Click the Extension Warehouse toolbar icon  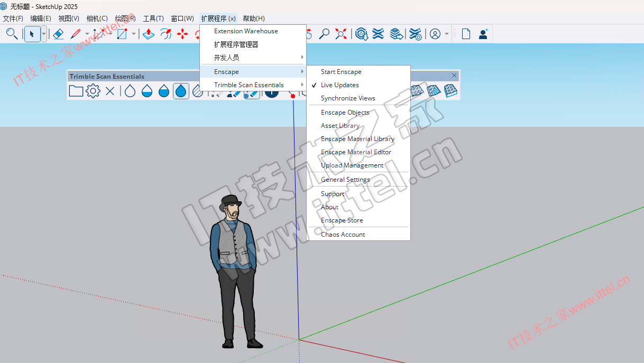point(378,34)
